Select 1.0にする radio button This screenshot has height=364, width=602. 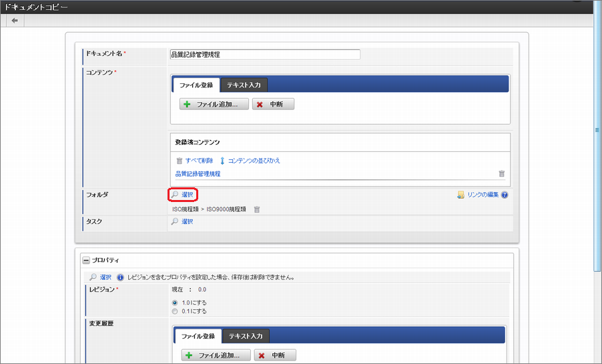click(x=175, y=303)
